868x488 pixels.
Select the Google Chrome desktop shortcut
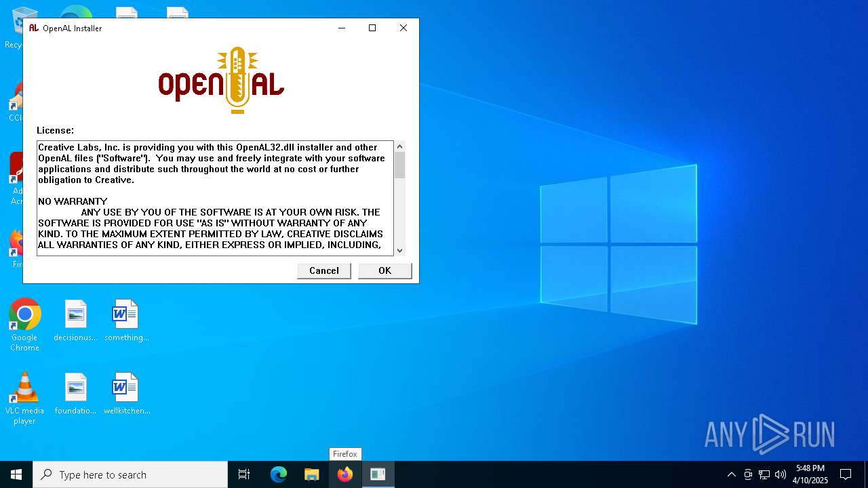24,325
